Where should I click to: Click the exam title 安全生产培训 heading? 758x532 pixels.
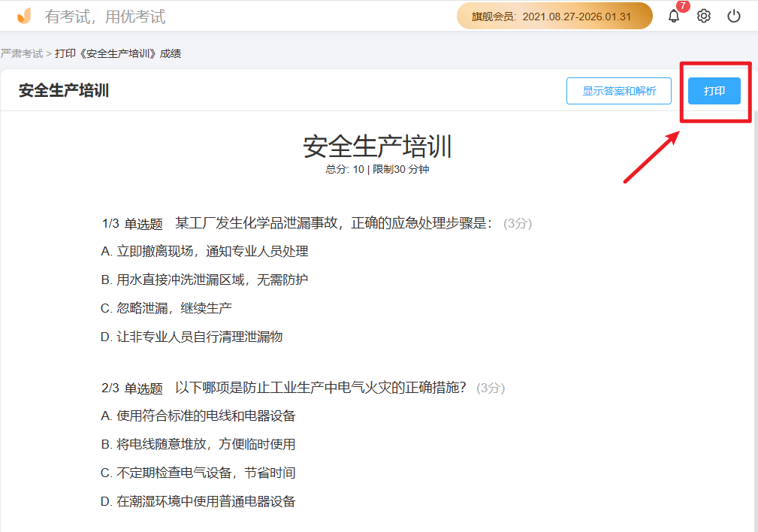click(378, 147)
